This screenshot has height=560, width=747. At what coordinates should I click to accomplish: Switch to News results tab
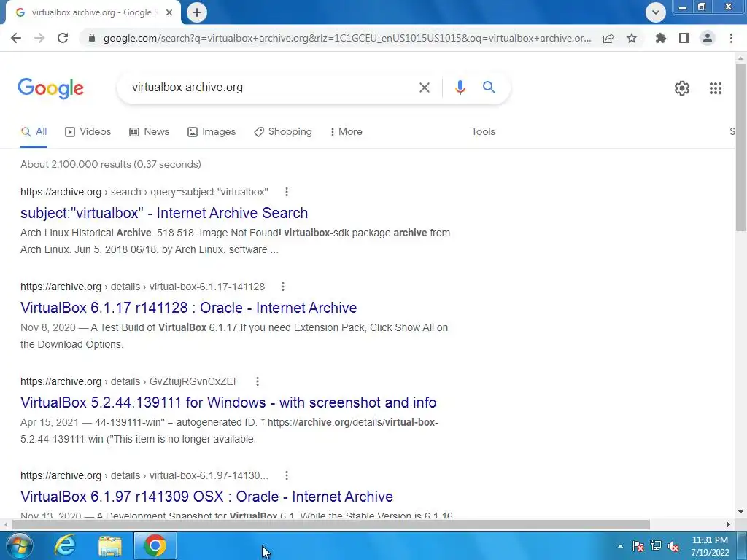(149, 132)
